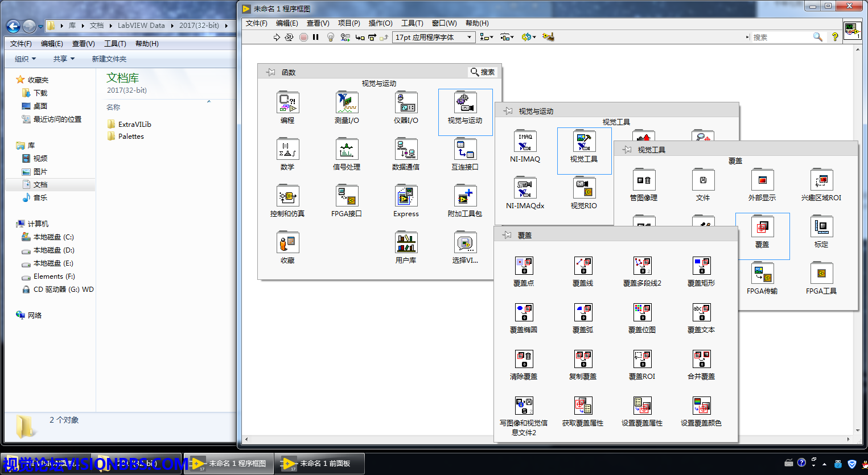Open the 信号处理 signal processing palette
The width and height of the screenshot is (868, 475).
[347, 150]
